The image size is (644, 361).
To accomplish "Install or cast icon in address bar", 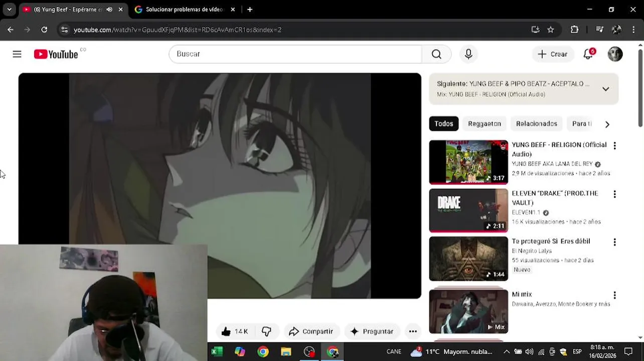I will (536, 30).
